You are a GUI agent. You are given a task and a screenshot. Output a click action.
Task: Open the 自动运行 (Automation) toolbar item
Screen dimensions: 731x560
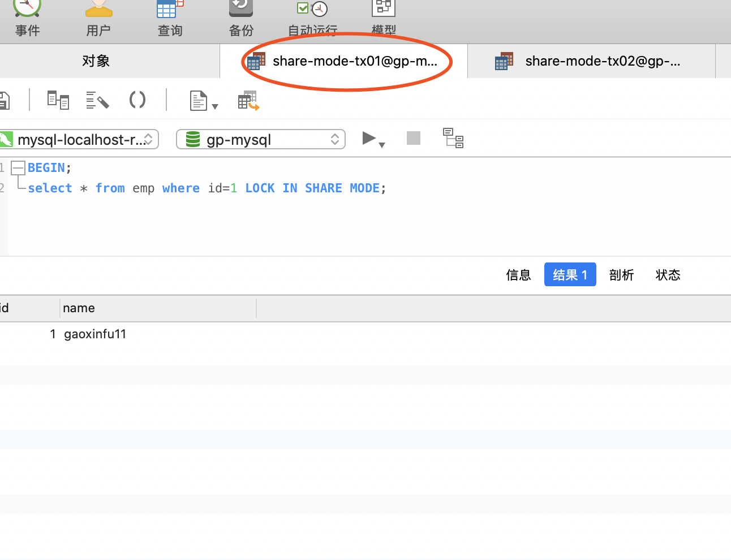pos(312,19)
